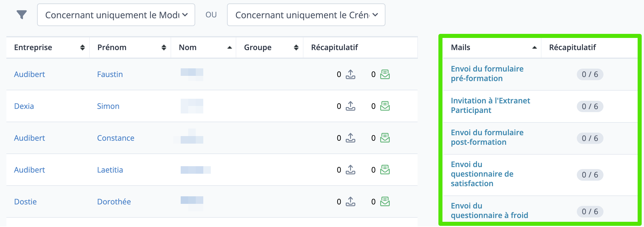The height and width of the screenshot is (227, 644).
Task: Sort table by Groupe column
Action: click(x=270, y=47)
